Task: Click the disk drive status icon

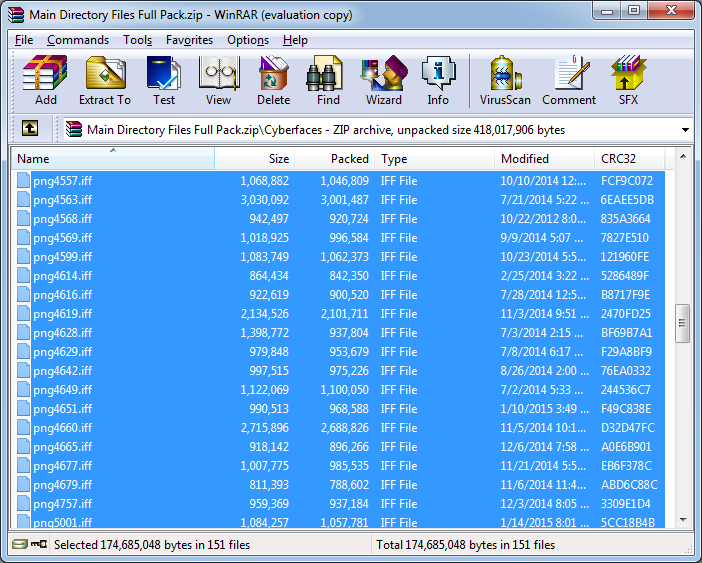Action: pyautogui.click(x=20, y=544)
